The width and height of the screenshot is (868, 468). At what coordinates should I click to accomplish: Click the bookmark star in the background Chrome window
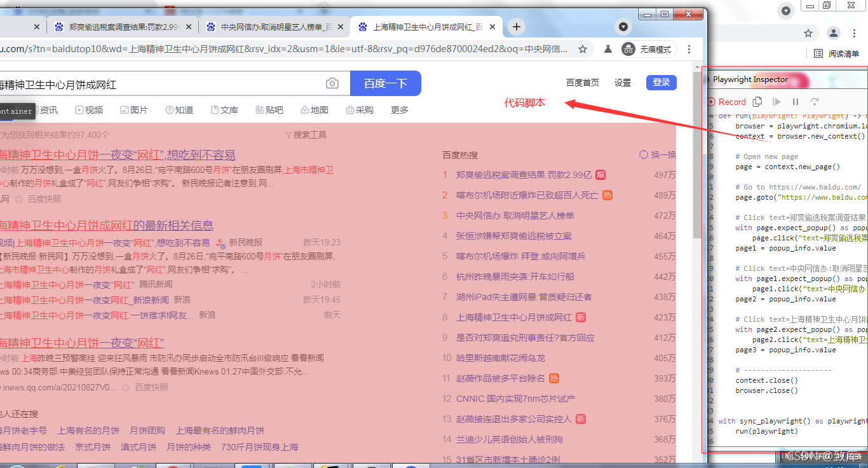[x=808, y=33]
